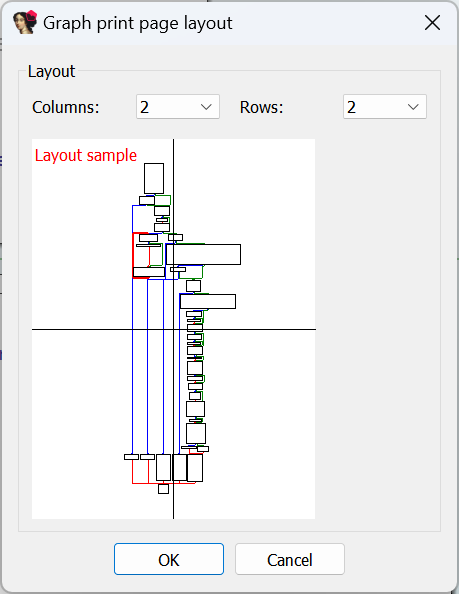
Task: Click the IDA portrait icon in title bar
Action: coord(25,22)
